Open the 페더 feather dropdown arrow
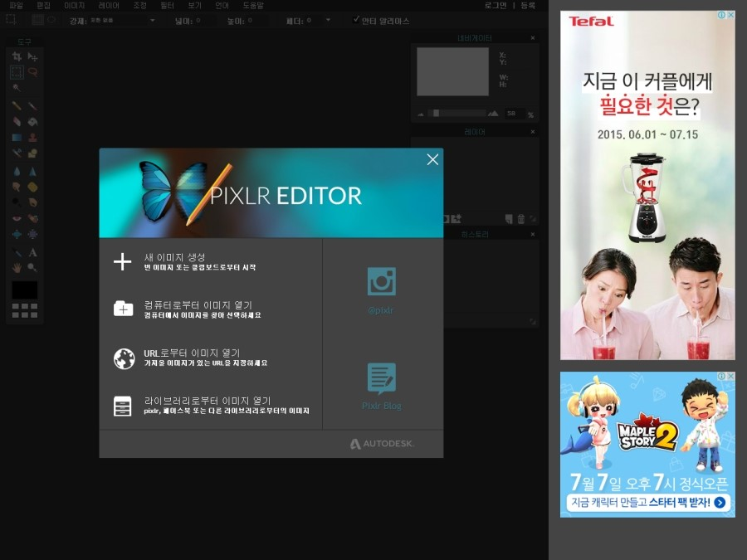747x560 pixels. 328,21
